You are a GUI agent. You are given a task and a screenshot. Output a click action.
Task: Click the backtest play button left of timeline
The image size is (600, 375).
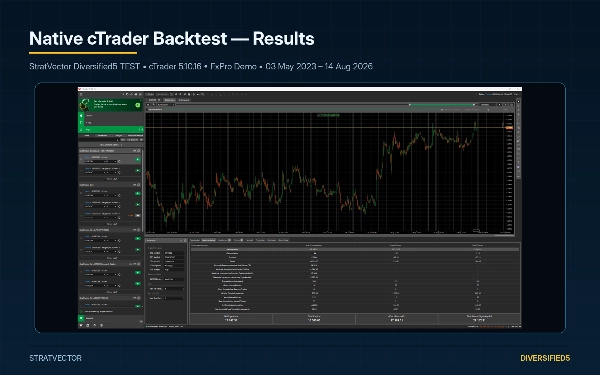pyautogui.click(x=148, y=104)
